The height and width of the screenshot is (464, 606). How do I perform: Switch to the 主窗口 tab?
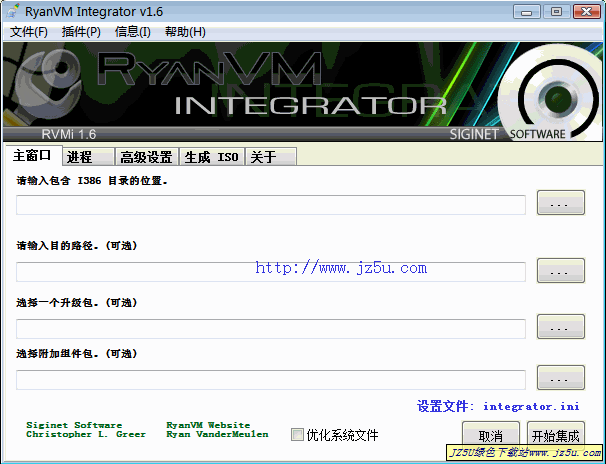(32, 155)
